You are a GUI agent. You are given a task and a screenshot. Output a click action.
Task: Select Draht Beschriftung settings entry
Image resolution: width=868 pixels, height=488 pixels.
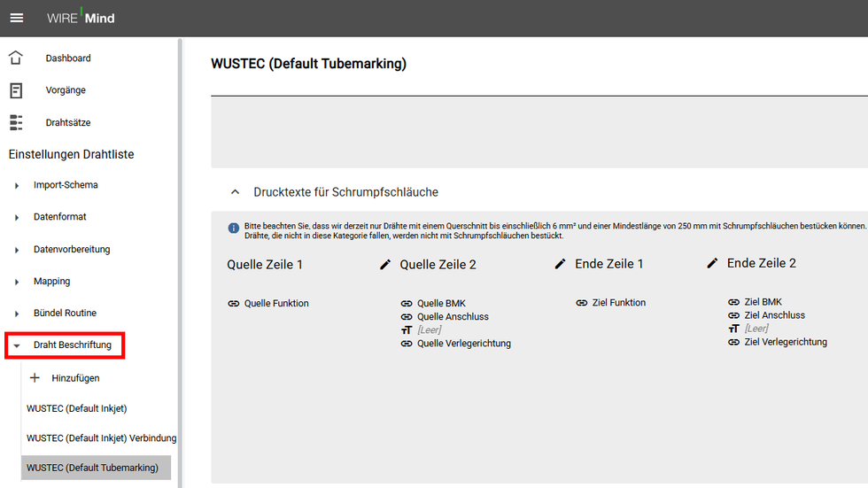pos(72,345)
